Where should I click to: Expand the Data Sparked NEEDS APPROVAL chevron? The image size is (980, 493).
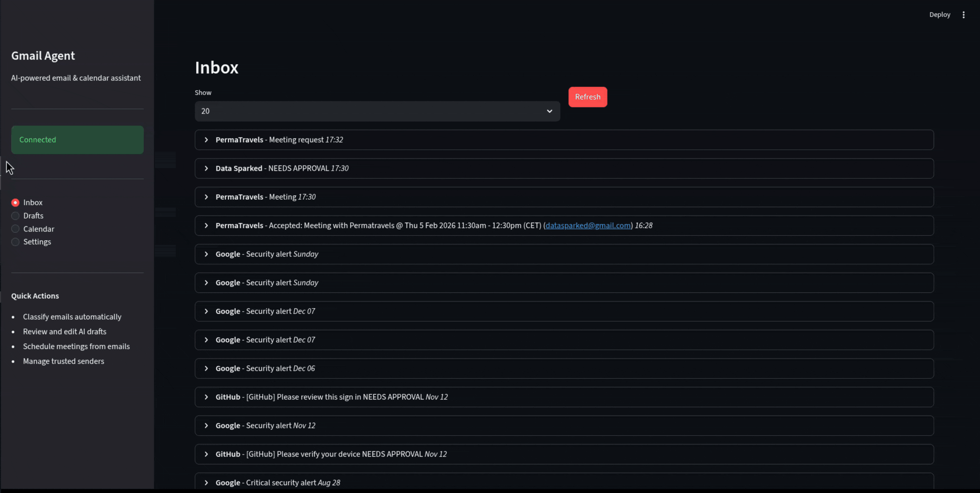coord(206,168)
